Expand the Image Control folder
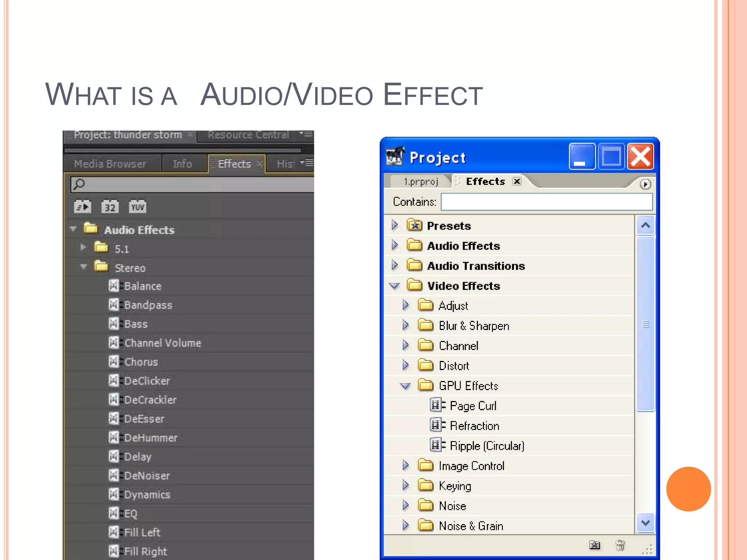 pyautogui.click(x=406, y=465)
